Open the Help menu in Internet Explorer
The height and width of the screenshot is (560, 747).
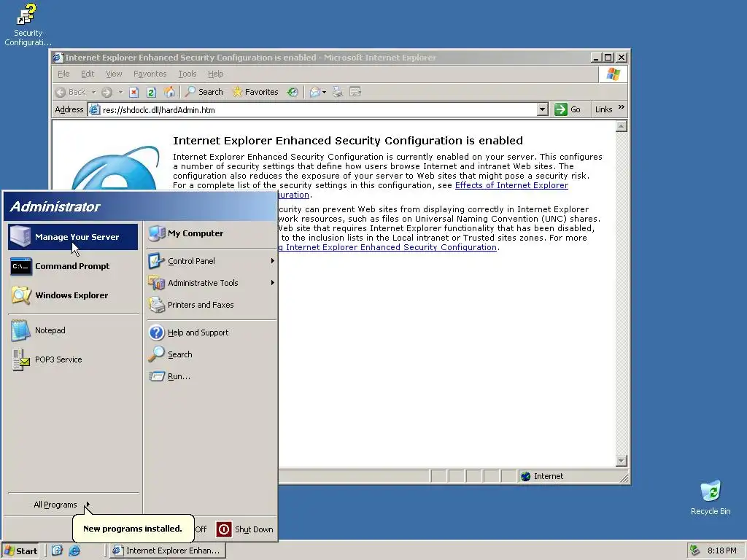click(x=215, y=74)
